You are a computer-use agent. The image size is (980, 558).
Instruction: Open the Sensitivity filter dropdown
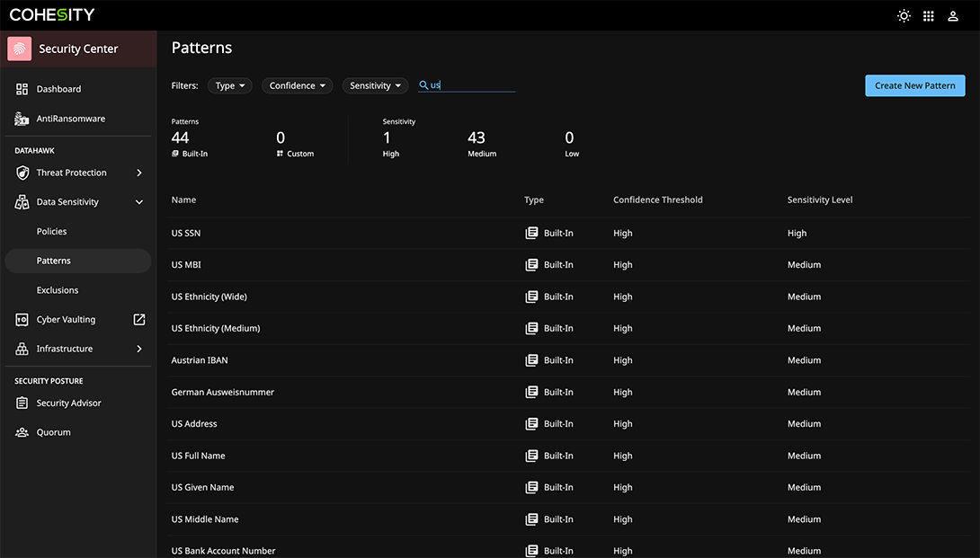[x=375, y=85]
